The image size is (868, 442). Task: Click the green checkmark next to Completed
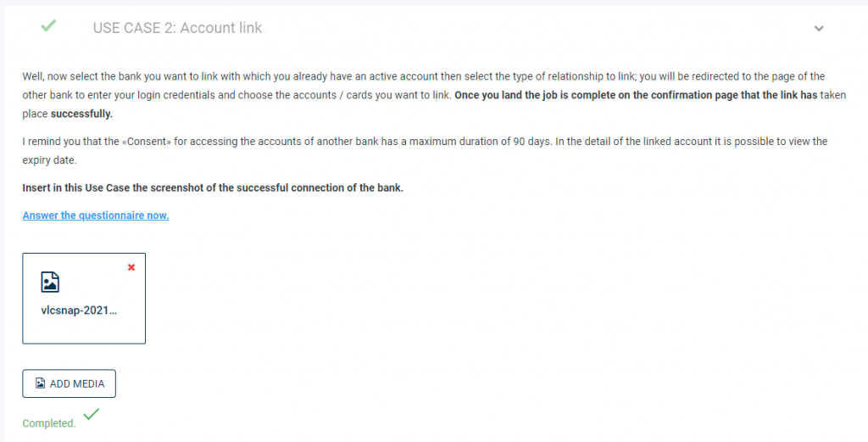91,414
